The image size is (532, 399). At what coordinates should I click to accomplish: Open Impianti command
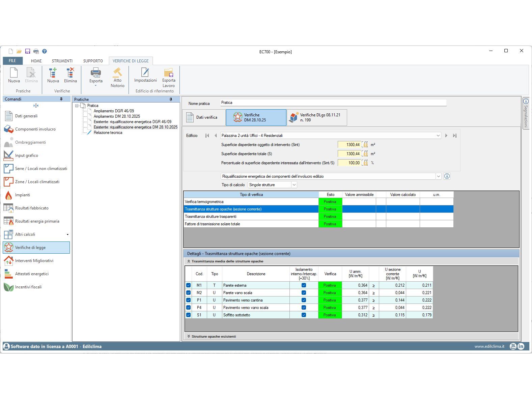click(36, 195)
